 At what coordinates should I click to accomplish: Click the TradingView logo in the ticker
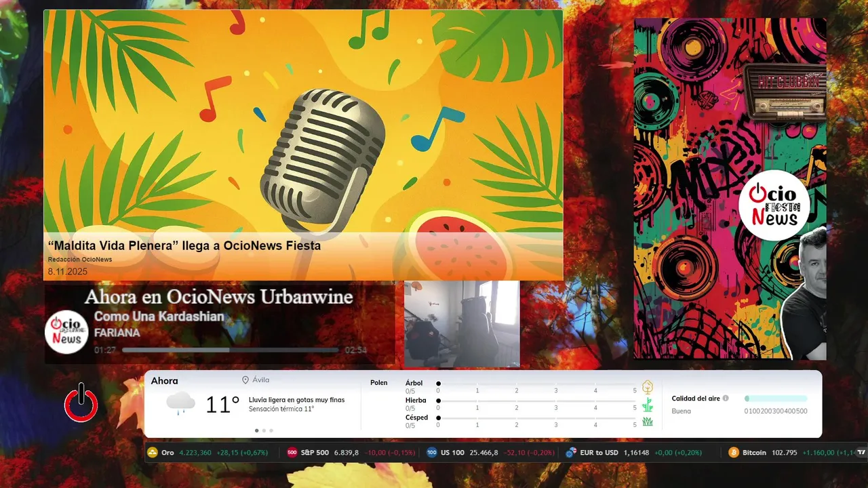861,452
